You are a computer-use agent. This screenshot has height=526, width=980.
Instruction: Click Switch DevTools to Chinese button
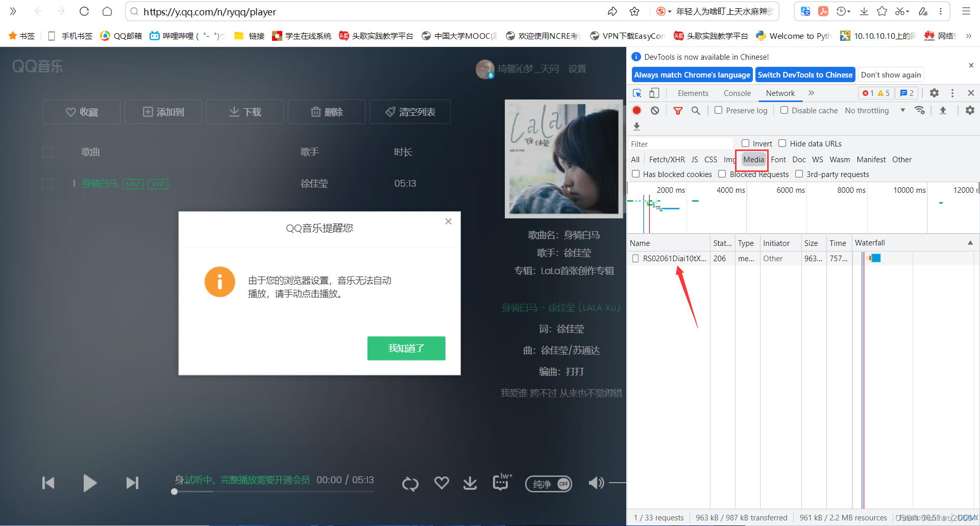pyautogui.click(x=805, y=74)
